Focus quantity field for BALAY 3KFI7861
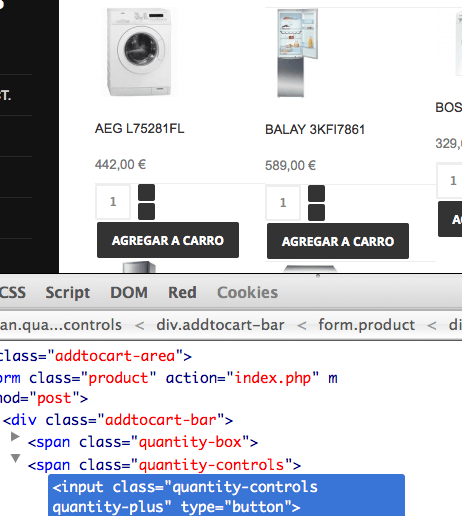The height and width of the screenshot is (516, 462). pos(283,203)
